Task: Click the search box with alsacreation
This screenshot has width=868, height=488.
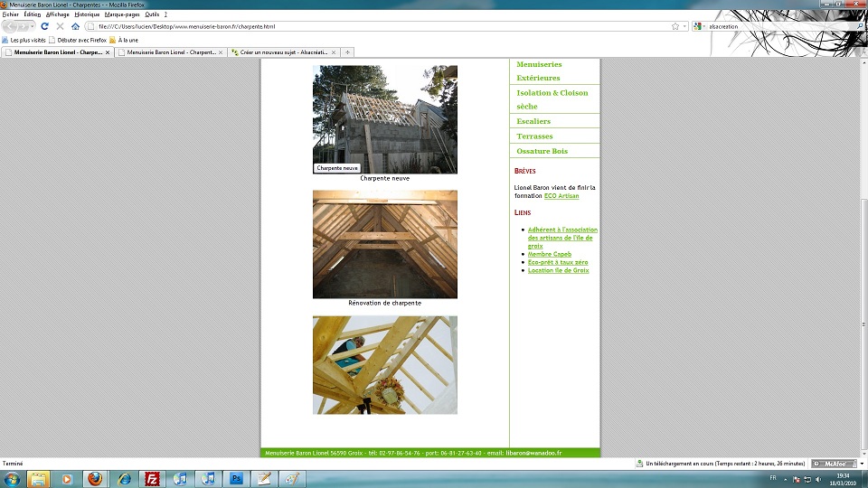Action: coord(780,26)
